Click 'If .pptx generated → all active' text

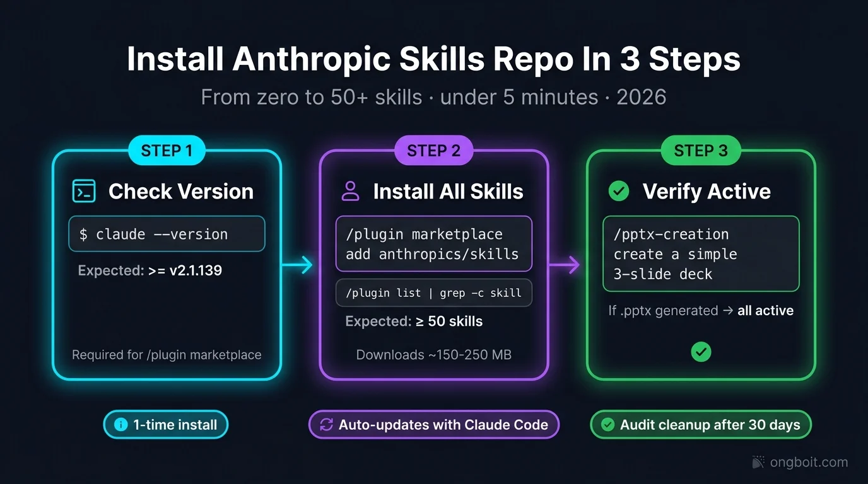click(701, 310)
